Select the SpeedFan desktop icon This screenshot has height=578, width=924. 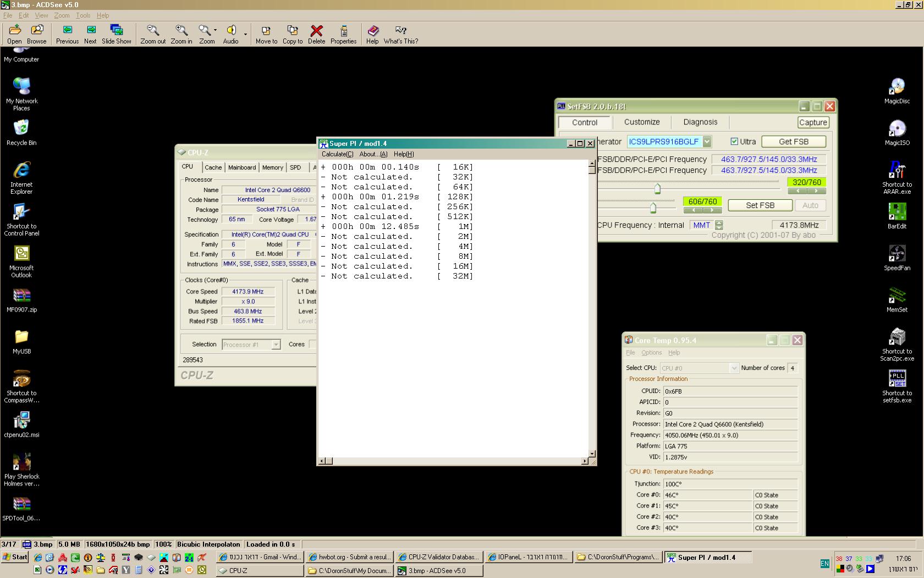point(897,258)
